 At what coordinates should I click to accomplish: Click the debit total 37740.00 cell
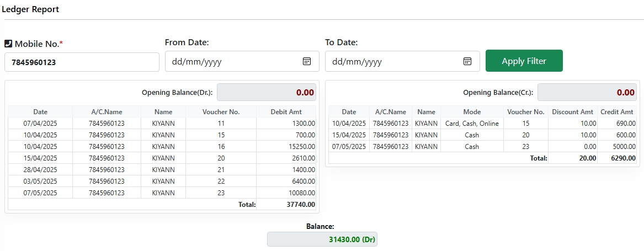286,204
